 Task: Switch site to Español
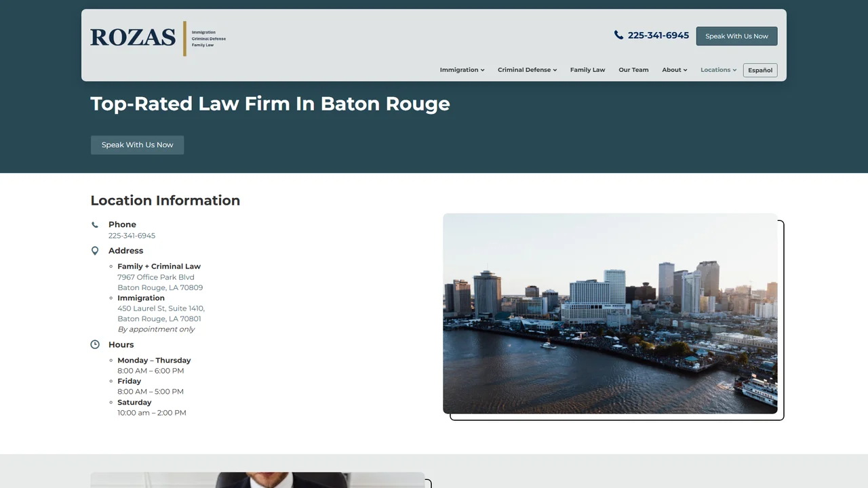click(x=760, y=70)
